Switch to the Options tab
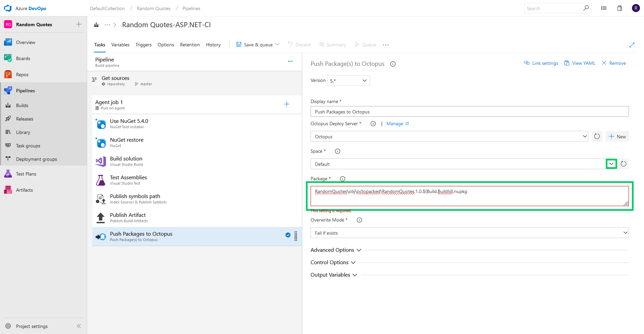Image resolution: width=644 pixels, height=334 pixels. pyautogui.click(x=166, y=45)
